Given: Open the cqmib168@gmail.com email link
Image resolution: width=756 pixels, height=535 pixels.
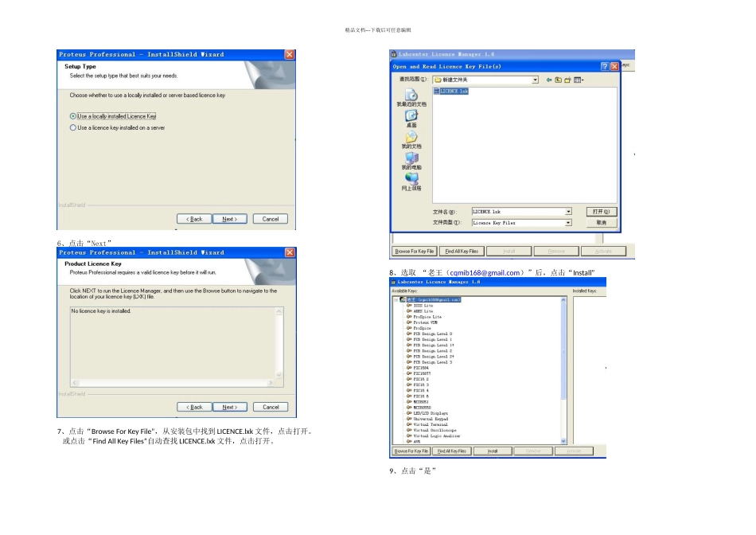Looking at the screenshot, I should click(x=485, y=272).
